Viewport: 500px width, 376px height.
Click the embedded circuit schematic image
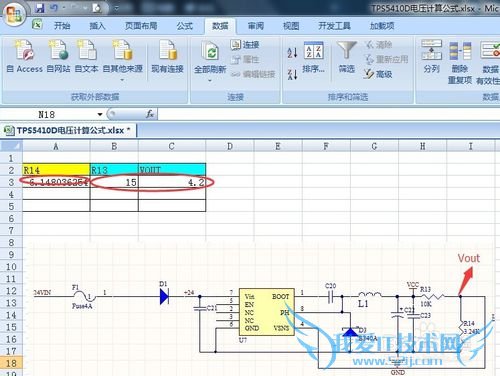click(x=260, y=310)
